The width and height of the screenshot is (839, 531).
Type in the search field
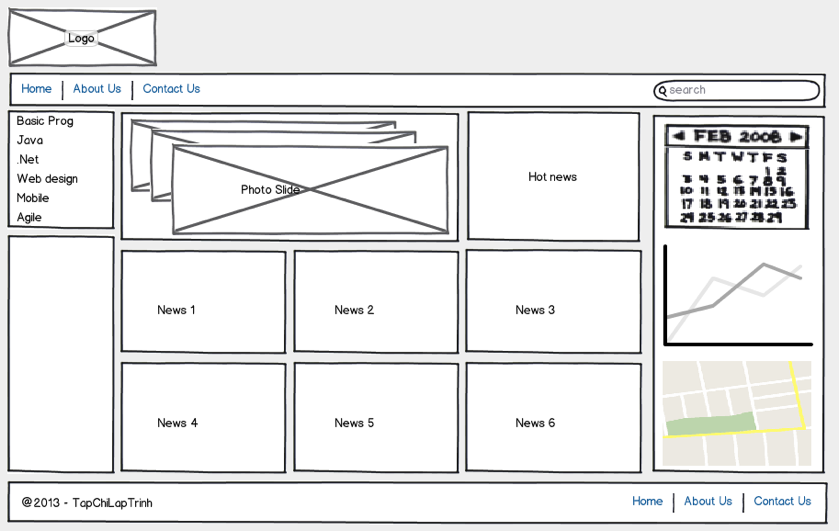point(740,90)
